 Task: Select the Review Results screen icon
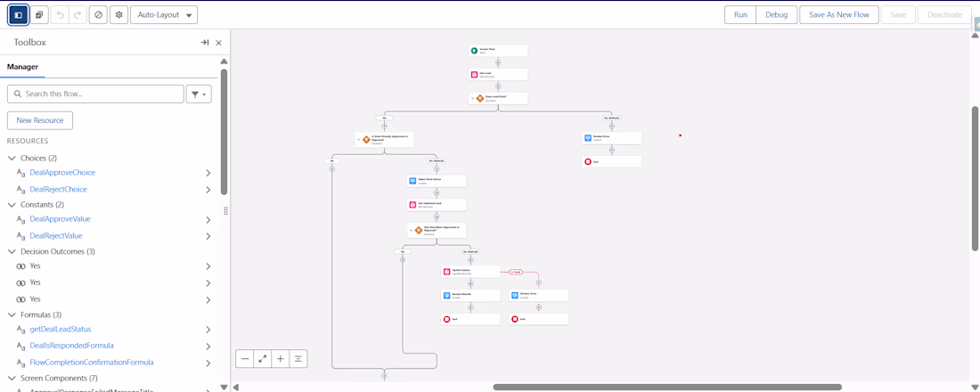pyautogui.click(x=446, y=295)
